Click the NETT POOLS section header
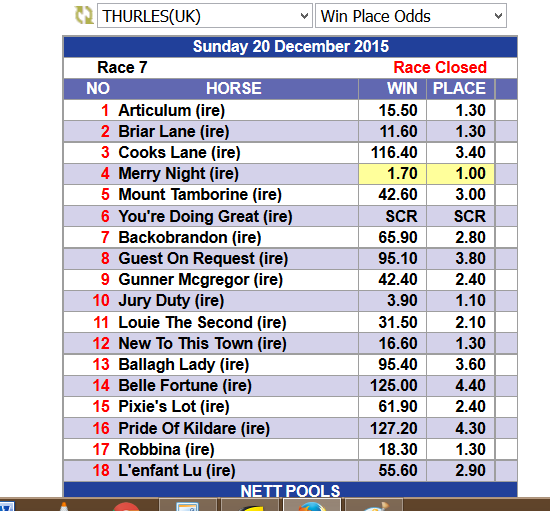This screenshot has width=550, height=511. pyautogui.click(x=290, y=490)
